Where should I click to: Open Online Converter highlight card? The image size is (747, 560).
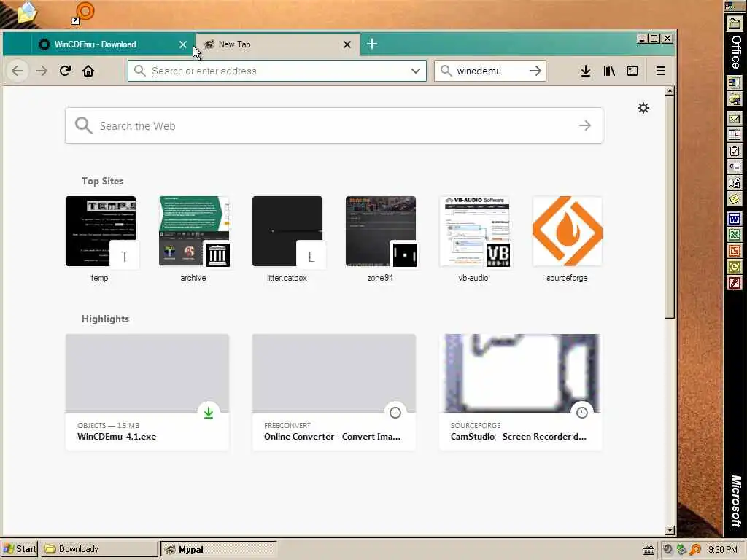334,392
